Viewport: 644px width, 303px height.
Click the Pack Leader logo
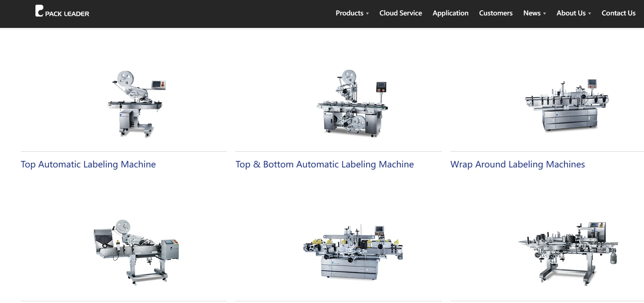point(62,11)
